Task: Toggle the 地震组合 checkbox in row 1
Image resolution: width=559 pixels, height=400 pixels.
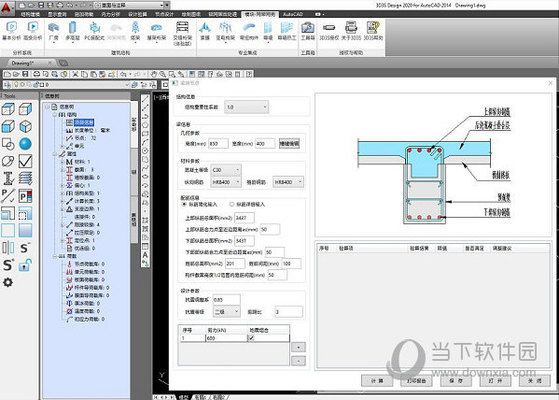Action: (x=251, y=338)
